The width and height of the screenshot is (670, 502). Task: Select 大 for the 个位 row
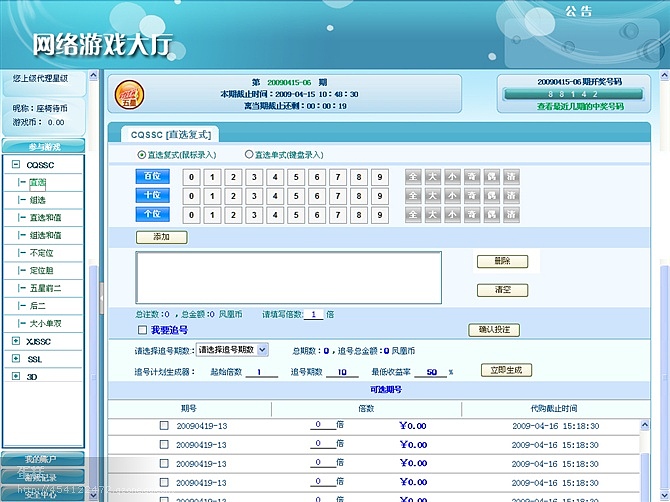(x=432, y=215)
